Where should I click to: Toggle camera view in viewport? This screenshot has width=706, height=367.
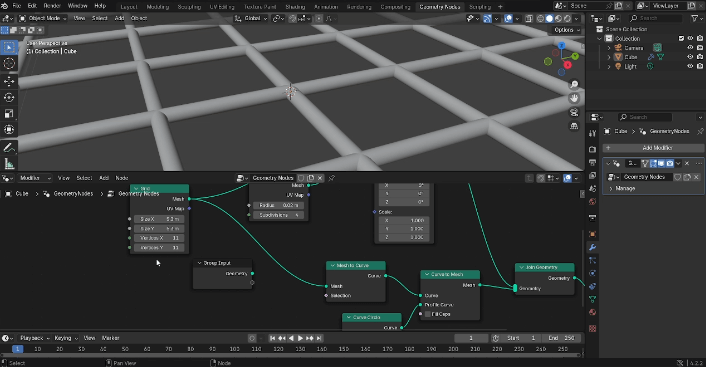pos(574,112)
